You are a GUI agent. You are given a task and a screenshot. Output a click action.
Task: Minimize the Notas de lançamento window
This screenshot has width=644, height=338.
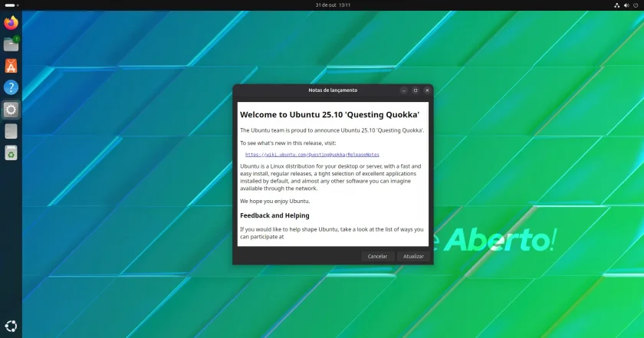coord(404,90)
